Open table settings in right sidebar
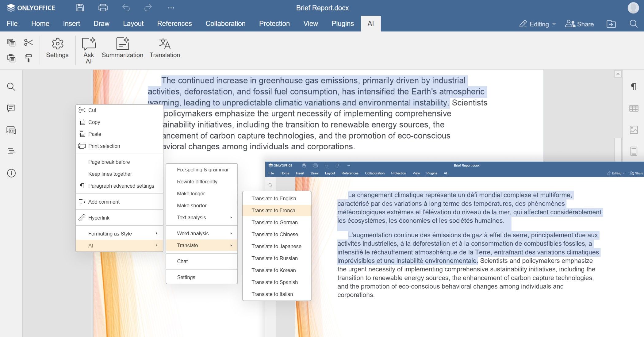 click(x=634, y=108)
